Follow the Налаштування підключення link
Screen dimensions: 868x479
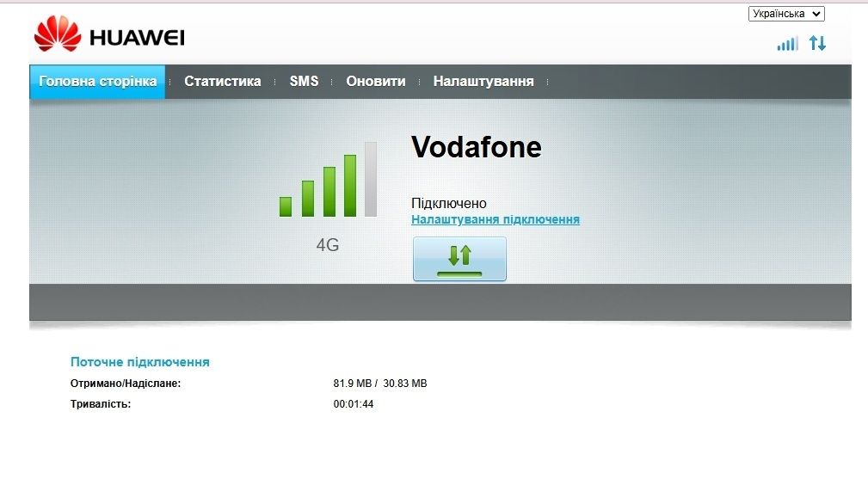[x=496, y=219]
